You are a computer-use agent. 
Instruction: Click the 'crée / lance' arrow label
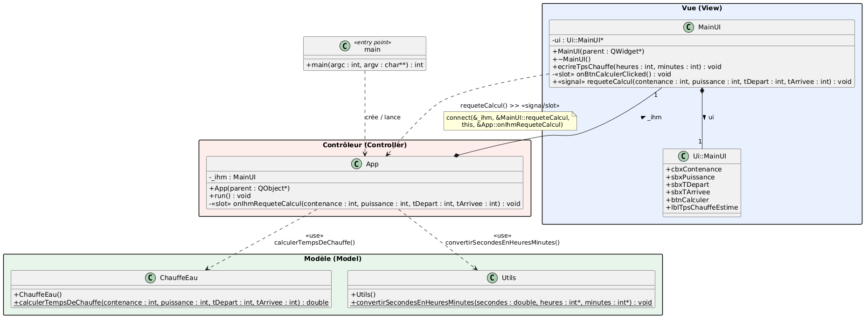click(382, 117)
